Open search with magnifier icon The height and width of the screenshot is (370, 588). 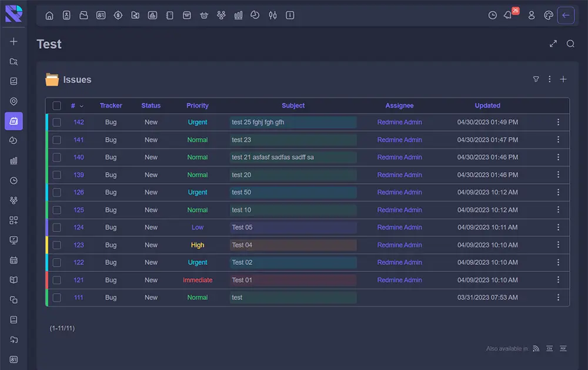pyautogui.click(x=570, y=44)
